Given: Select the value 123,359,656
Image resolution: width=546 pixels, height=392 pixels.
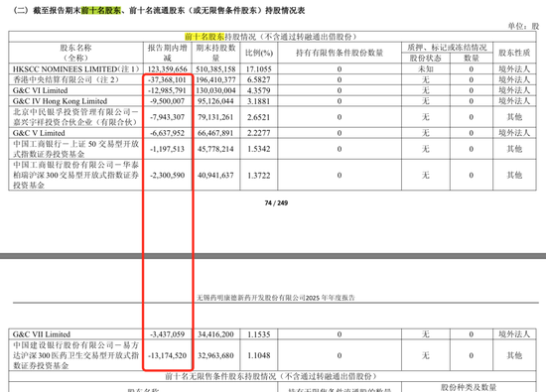Looking at the screenshot, I should (168, 68).
